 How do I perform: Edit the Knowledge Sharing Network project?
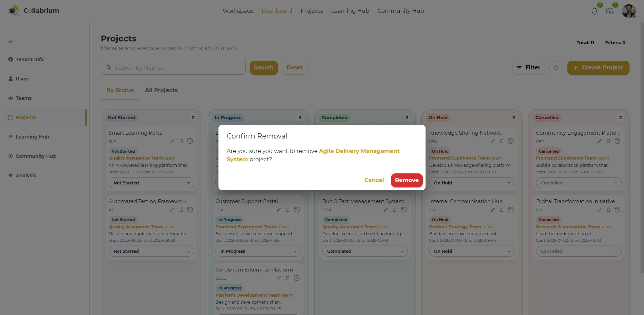[493, 141]
